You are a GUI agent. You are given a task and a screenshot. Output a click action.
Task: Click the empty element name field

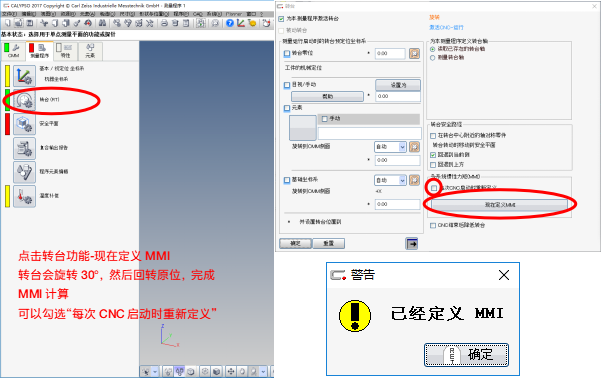pyautogui.click(x=370, y=134)
